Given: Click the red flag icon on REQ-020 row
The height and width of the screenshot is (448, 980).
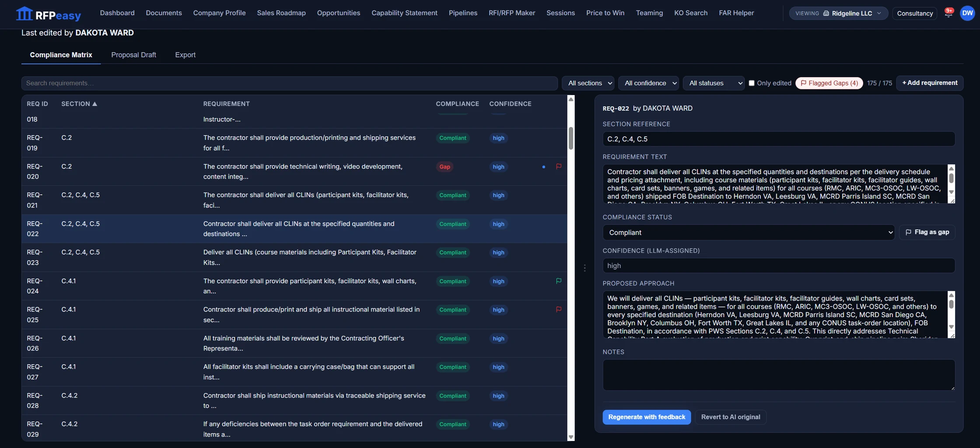Looking at the screenshot, I should pos(559,166).
